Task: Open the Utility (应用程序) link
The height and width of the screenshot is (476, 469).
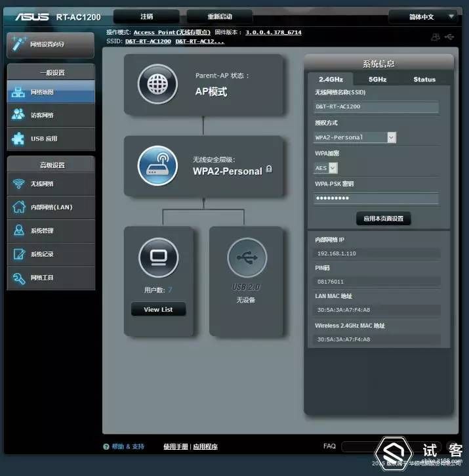Action: (x=205, y=446)
